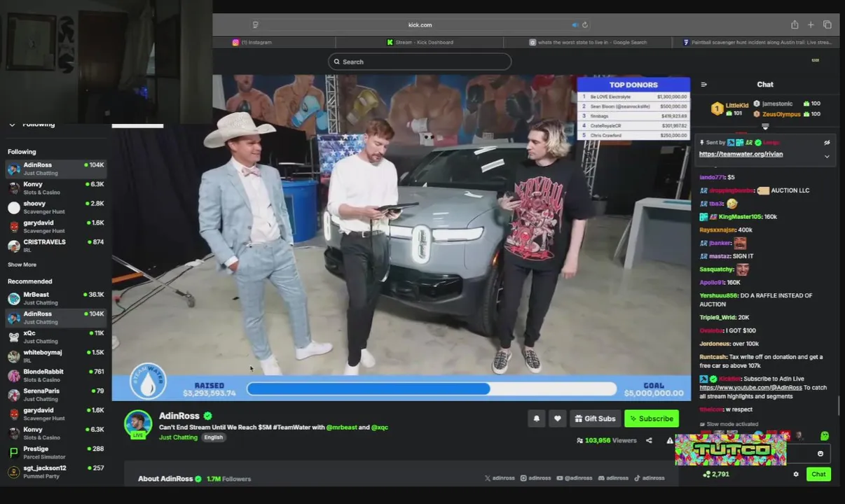Click the Gift Subs button
The width and height of the screenshot is (845, 504).
click(x=596, y=419)
